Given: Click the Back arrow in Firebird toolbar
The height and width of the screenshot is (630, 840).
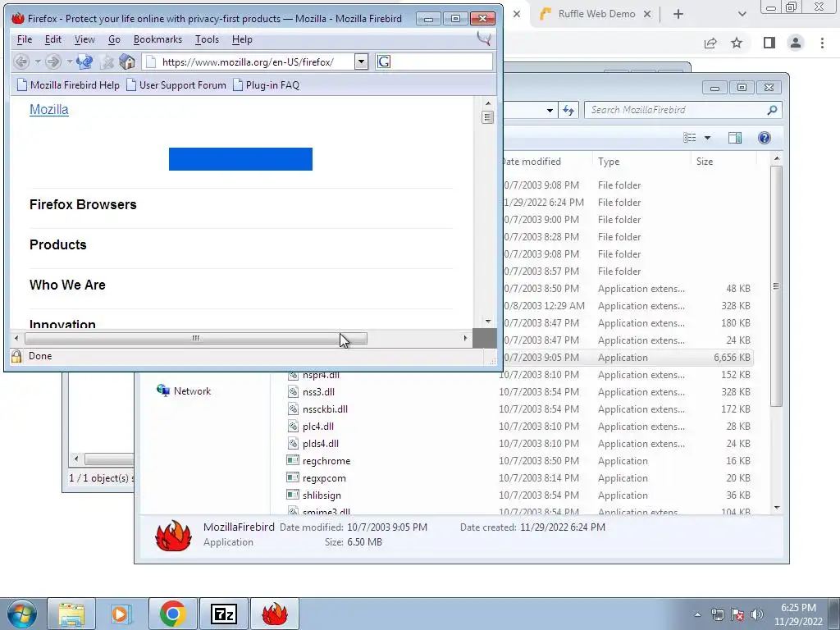Looking at the screenshot, I should tap(21, 62).
